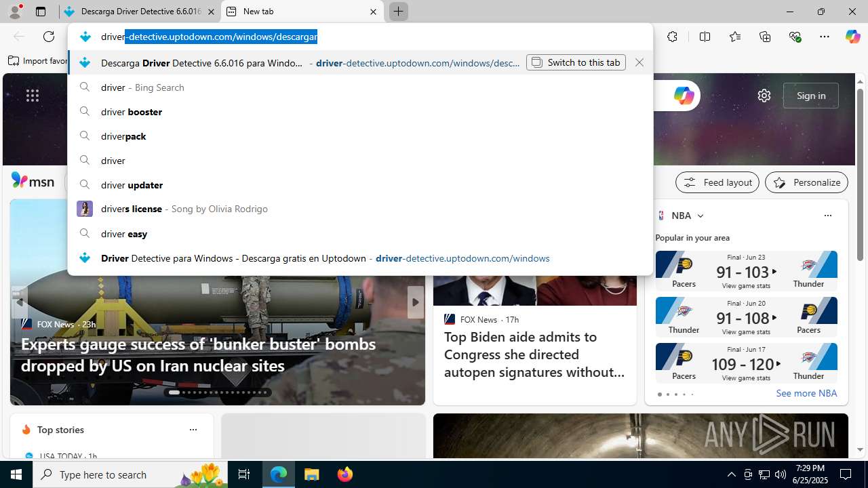Toggle Split screen view
Image resolution: width=868 pixels, height=488 pixels.
[x=705, y=37]
